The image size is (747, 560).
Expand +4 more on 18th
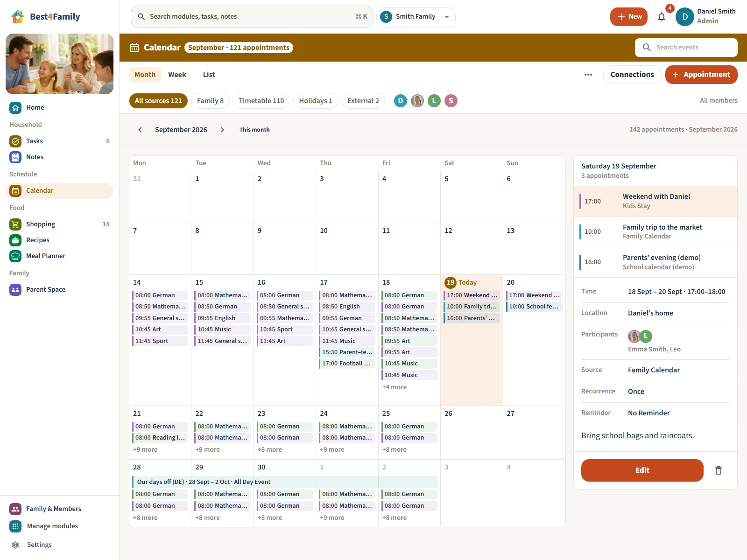[x=395, y=387]
